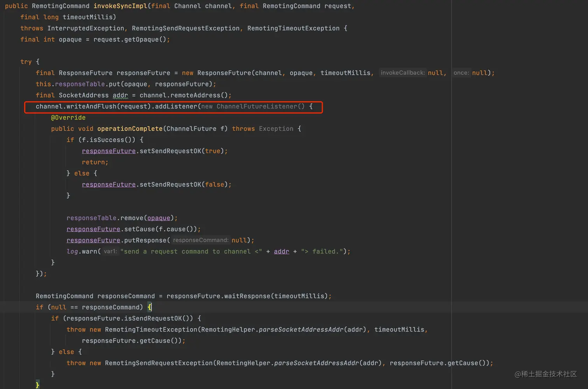Click RemotingTimeoutException after throw new

(x=151, y=329)
